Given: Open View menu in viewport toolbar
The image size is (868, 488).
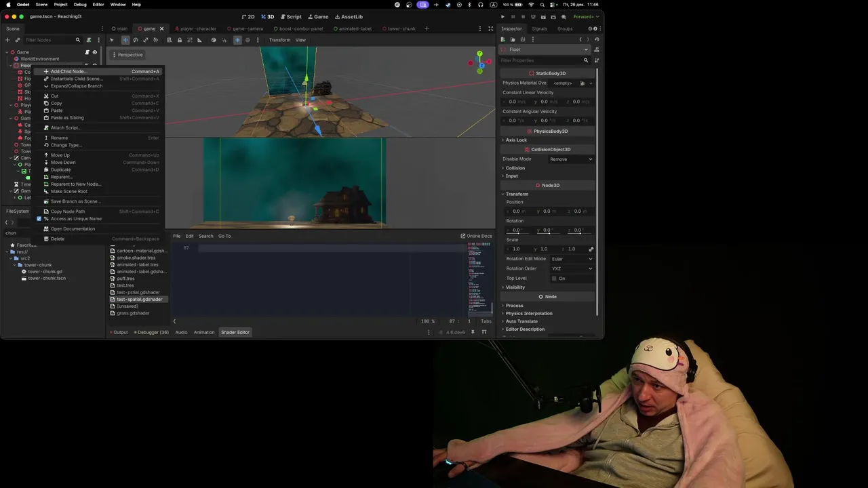Looking at the screenshot, I should (x=300, y=40).
